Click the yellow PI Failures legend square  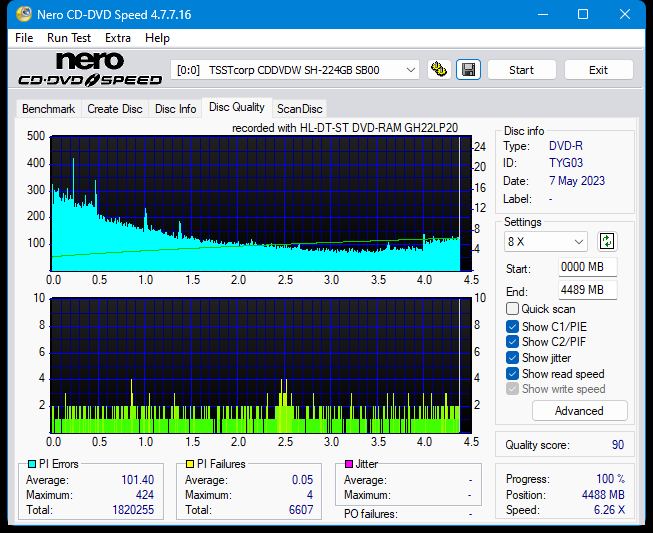[190, 465]
